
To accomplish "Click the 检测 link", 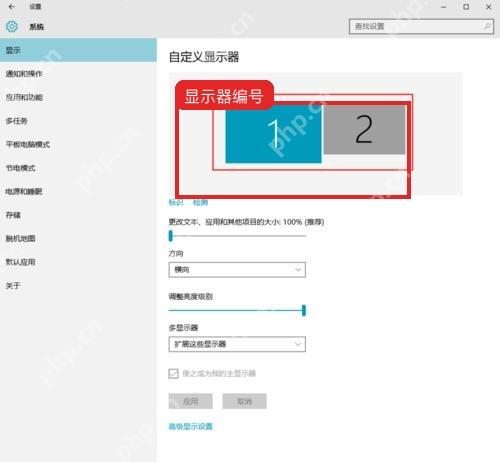I will click(200, 202).
